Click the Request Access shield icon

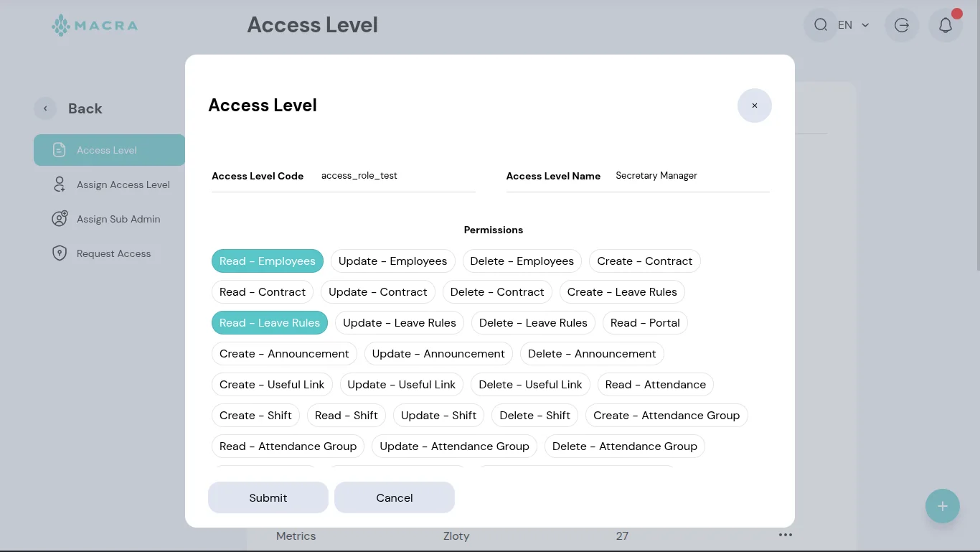coord(60,253)
